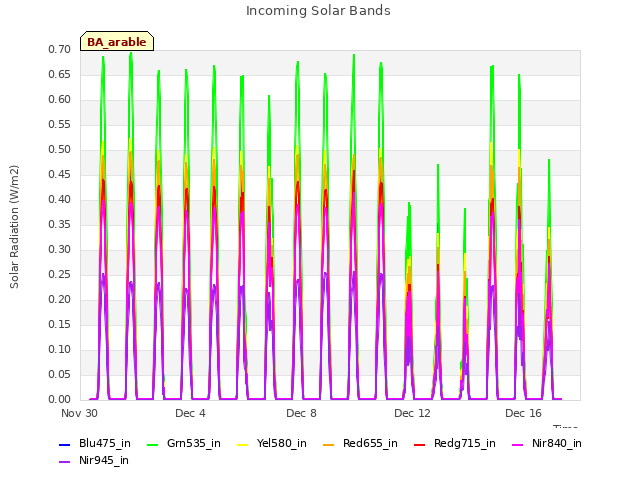Click the Nir840_in magenta legend swatch

pos(518,445)
